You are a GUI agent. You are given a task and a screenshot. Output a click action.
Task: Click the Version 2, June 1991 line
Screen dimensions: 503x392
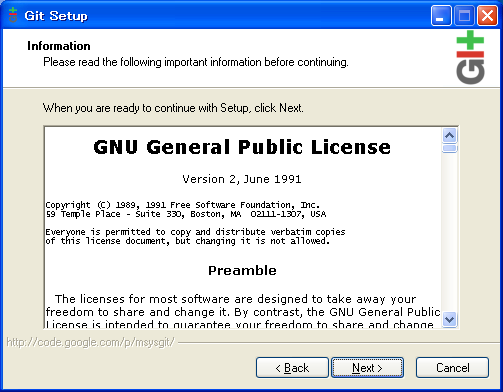point(242,179)
